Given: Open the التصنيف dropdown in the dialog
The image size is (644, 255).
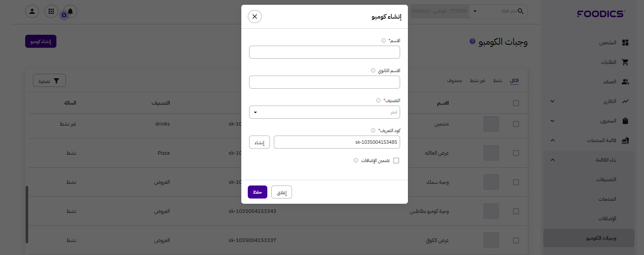Looking at the screenshot, I should [324, 113].
